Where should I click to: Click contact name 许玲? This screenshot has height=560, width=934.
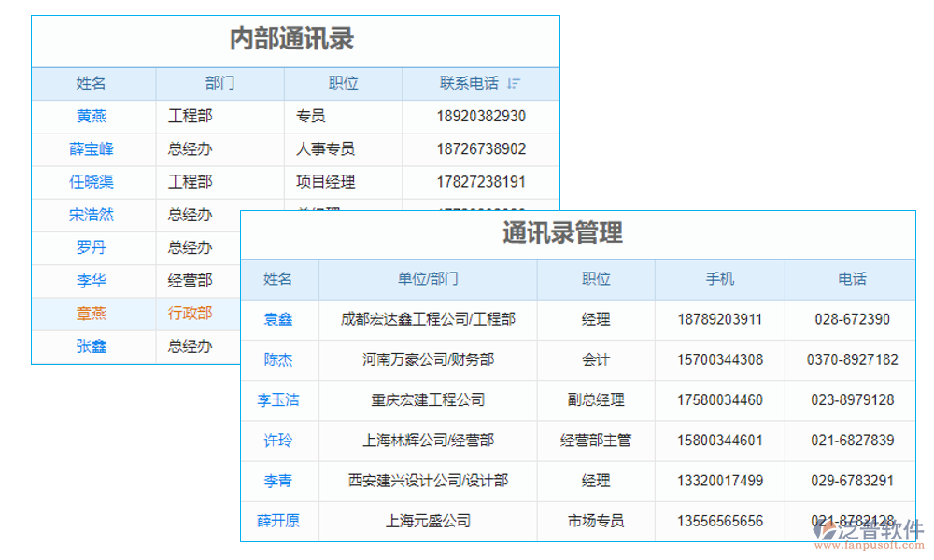[x=279, y=441]
